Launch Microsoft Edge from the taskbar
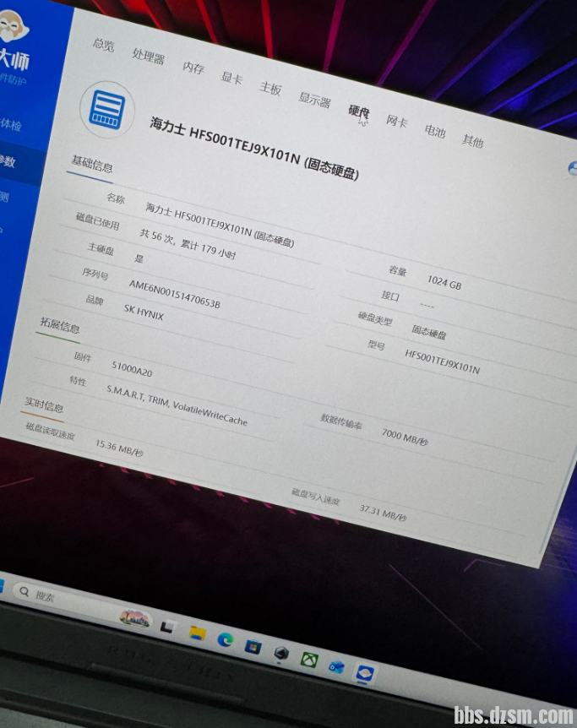Screen dimensions: 577x728 225,640
